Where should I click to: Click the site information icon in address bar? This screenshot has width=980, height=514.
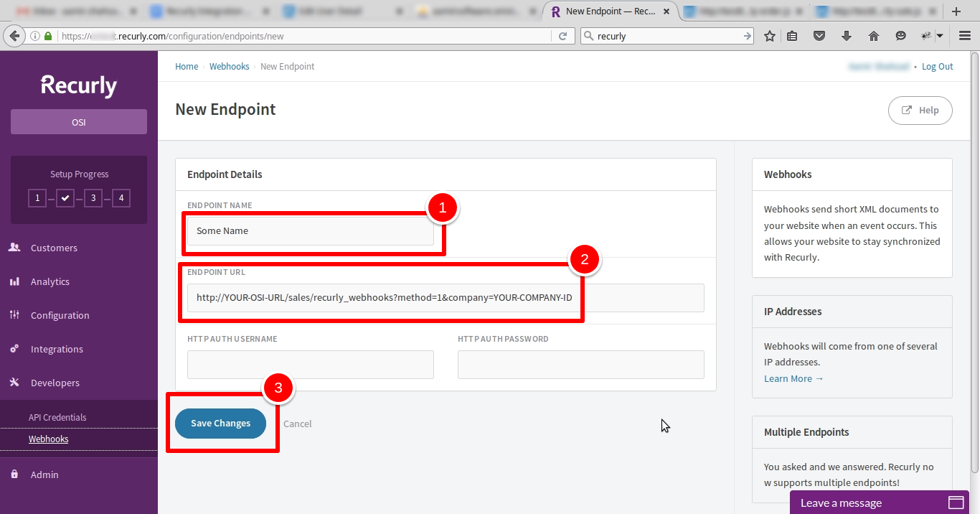(x=35, y=36)
